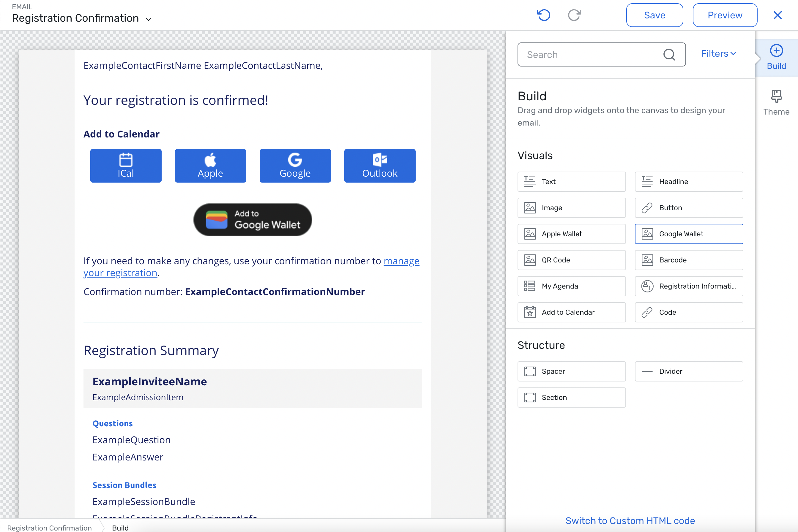
Task: Close the email designer with X
Action: pyautogui.click(x=778, y=15)
